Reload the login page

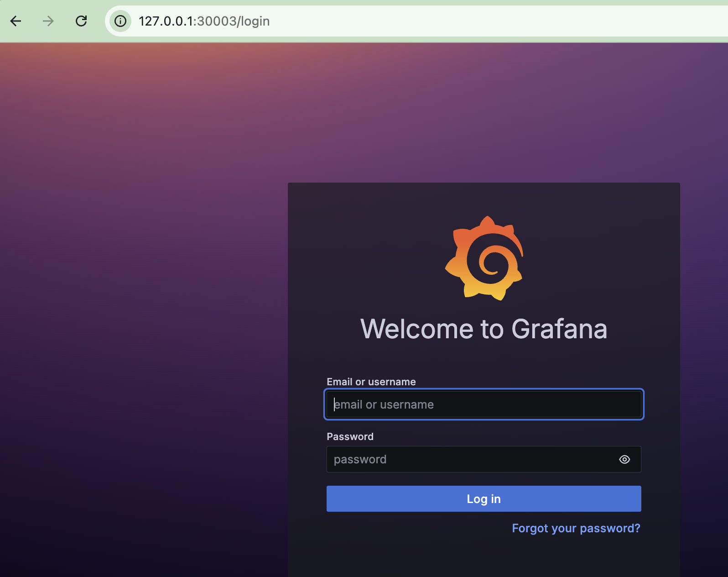coord(81,21)
